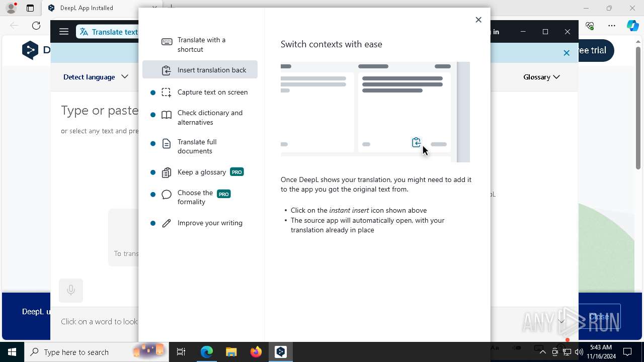Screen dimensions: 644x362
Task: Click the free trial button on the web page
Action: pos(596,50)
